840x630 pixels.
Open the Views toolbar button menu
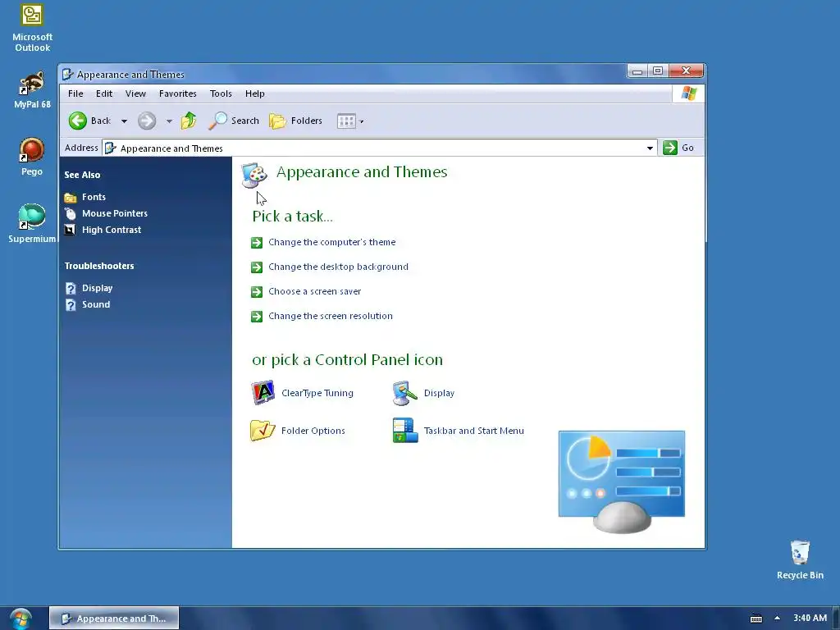(350, 121)
